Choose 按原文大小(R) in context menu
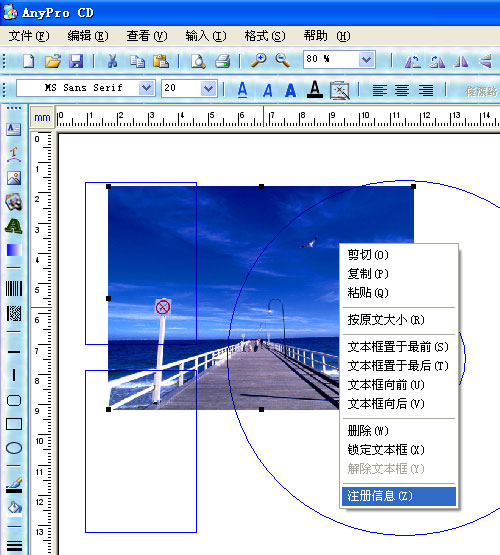Image resolution: width=500 pixels, height=555 pixels. click(399, 320)
